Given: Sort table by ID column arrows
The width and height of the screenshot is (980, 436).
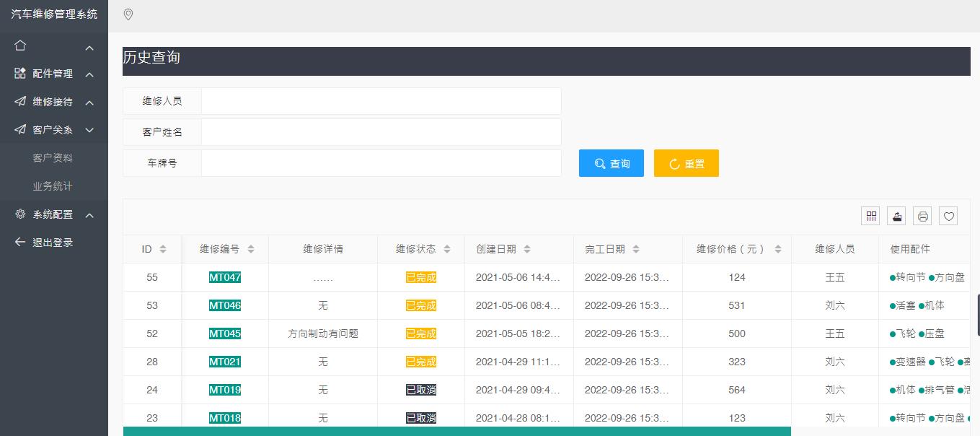Looking at the screenshot, I should [x=163, y=249].
